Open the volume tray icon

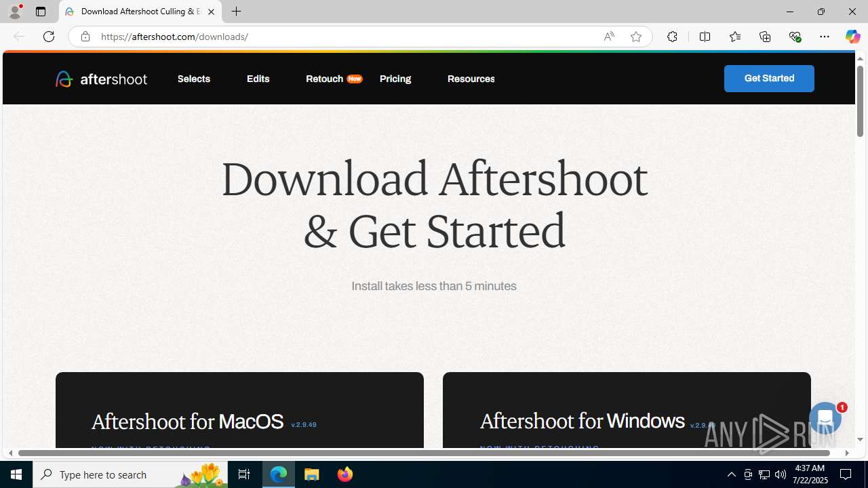(781, 474)
